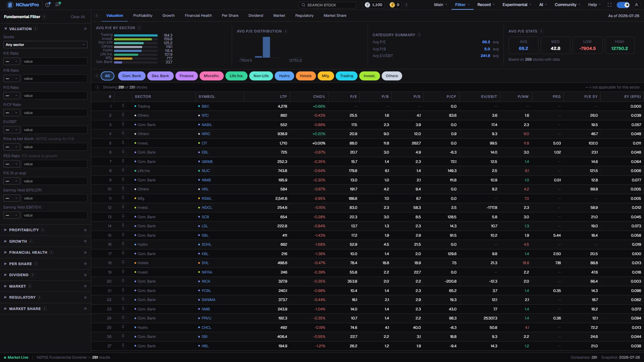The height and width of the screenshot is (362, 644).
Task: Open the help question mark icon in header
Action: 48,5
